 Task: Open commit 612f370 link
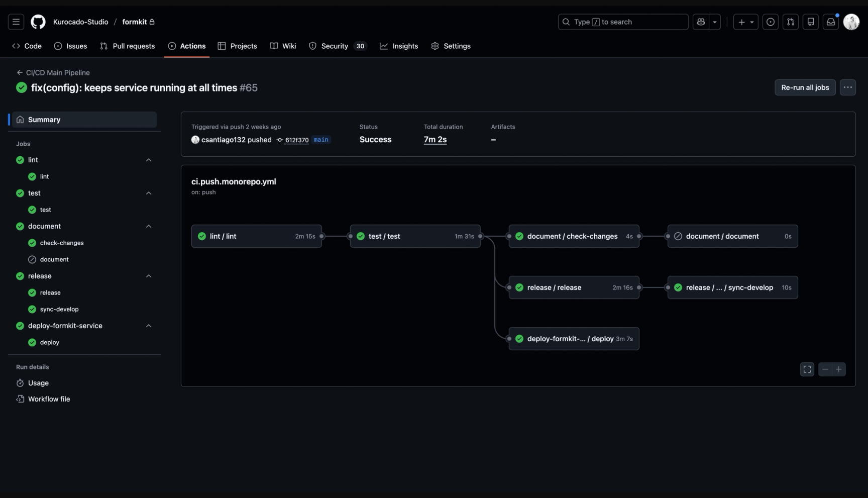click(296, 140)
